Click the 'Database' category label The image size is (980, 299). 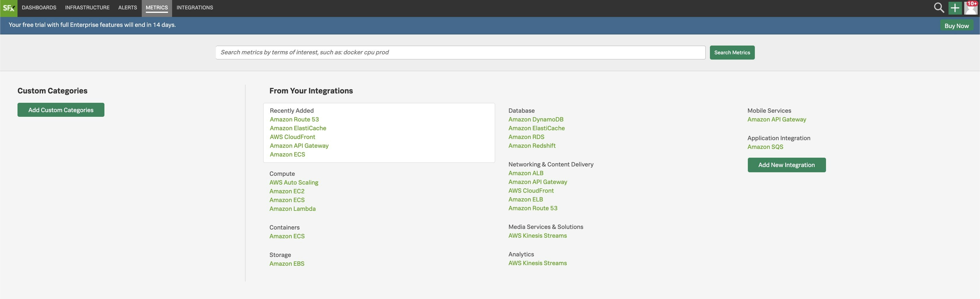pyautogui.click(x=521, y=110)
